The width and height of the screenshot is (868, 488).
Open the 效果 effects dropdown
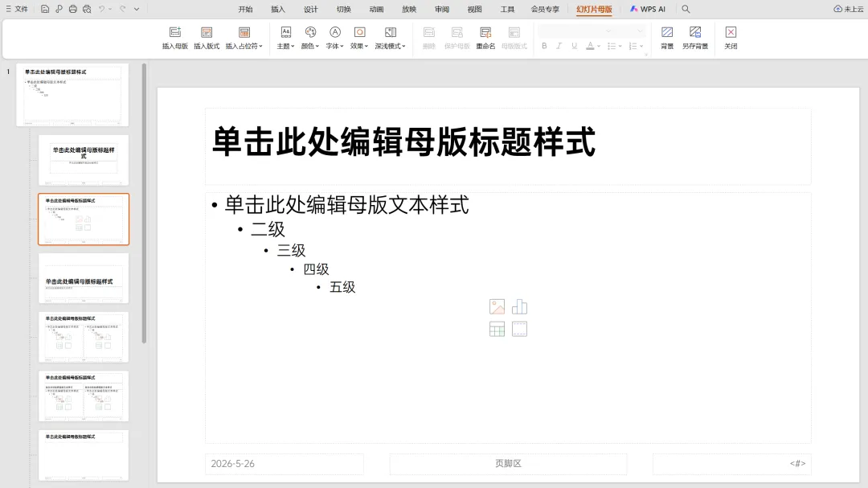tap(359, 38)
